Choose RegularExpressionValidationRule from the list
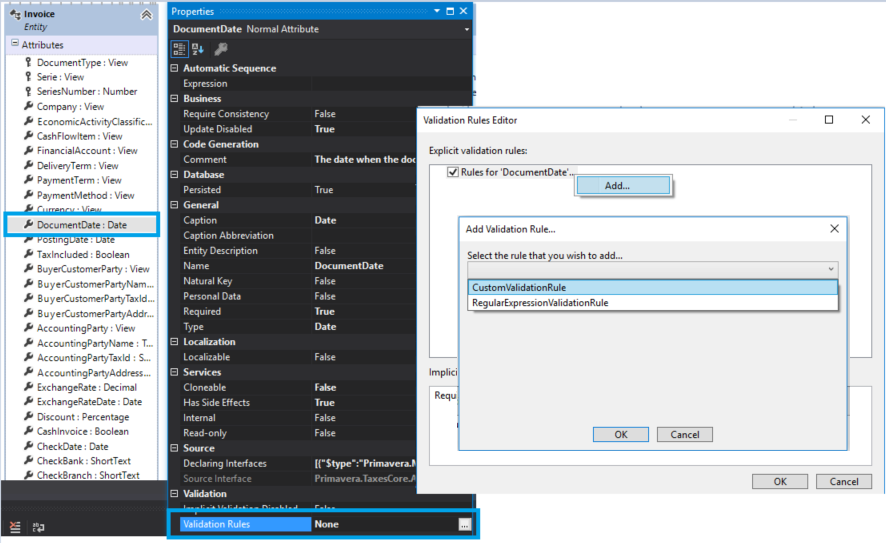This screenshot has height=543, width=886. 653,303
